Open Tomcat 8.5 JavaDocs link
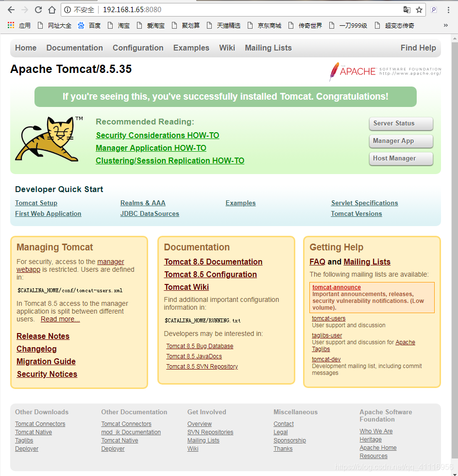The height and width of the screenshot is (476, 458). tap(194, 356)
